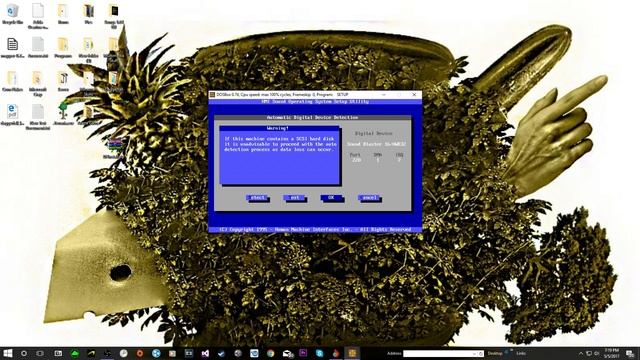Click the DOSBox title bar icon
Viewport: 640px width, 360px height.
(212, 94)
